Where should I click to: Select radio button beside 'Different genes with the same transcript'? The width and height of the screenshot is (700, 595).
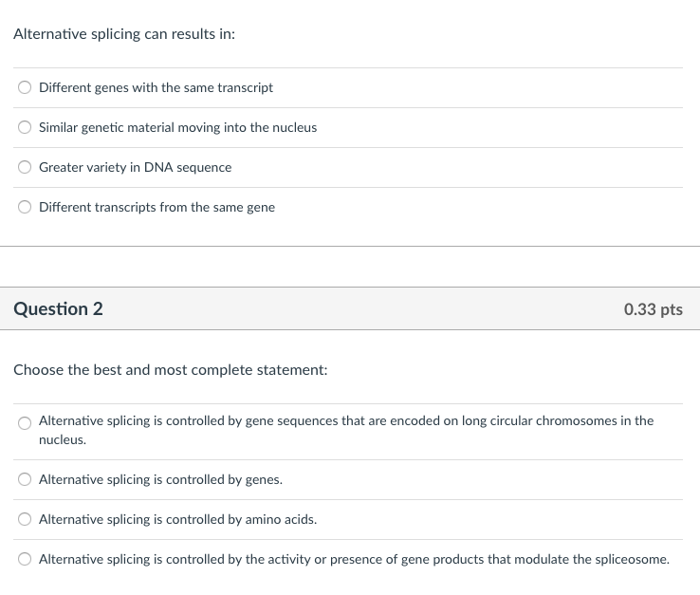26,88
